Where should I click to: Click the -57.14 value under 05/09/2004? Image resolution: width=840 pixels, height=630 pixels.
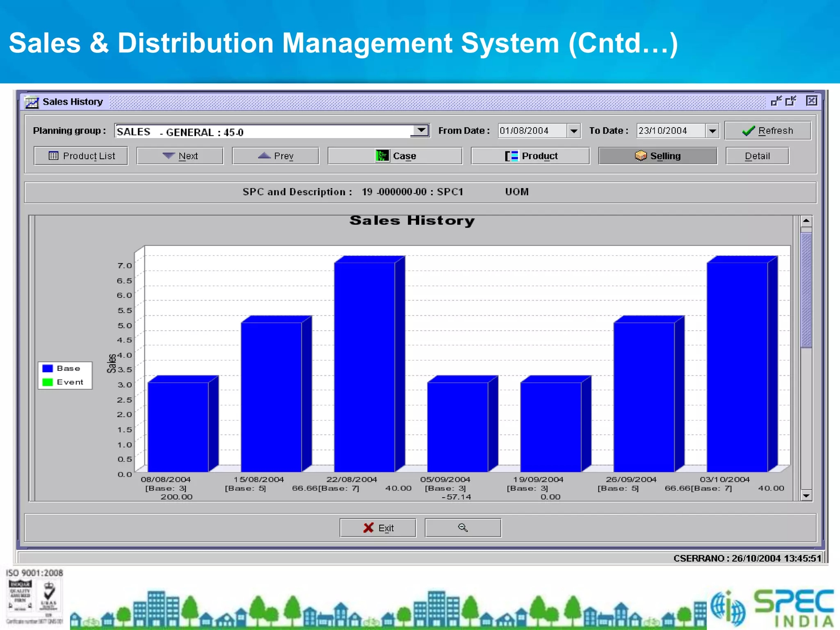pos(456,497)
